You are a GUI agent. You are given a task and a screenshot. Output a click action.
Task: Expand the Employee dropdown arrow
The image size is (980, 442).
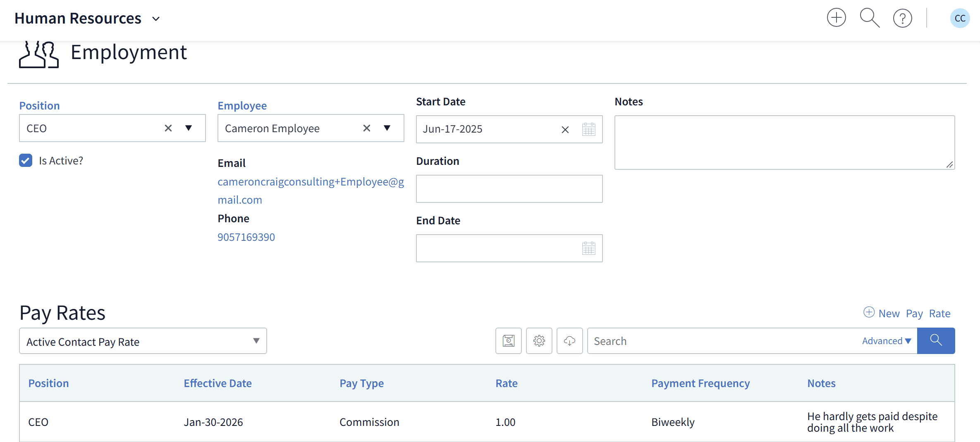point(387,128)
